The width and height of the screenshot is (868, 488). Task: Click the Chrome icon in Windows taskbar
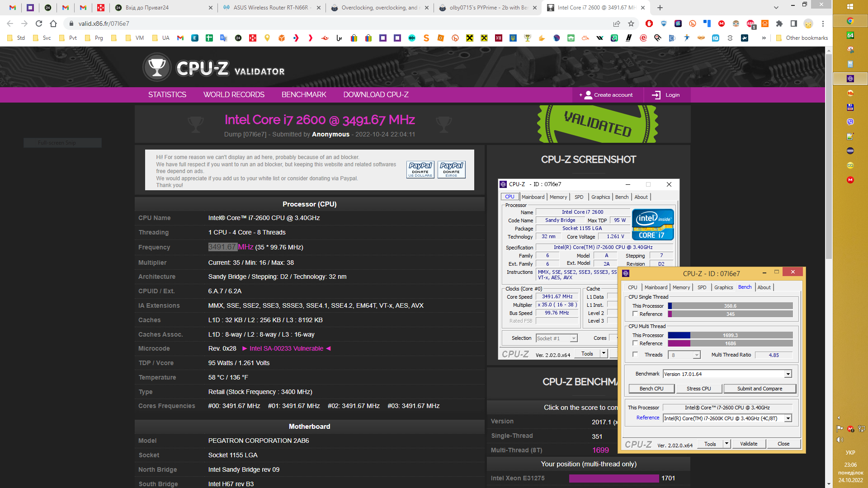point(850,21)
